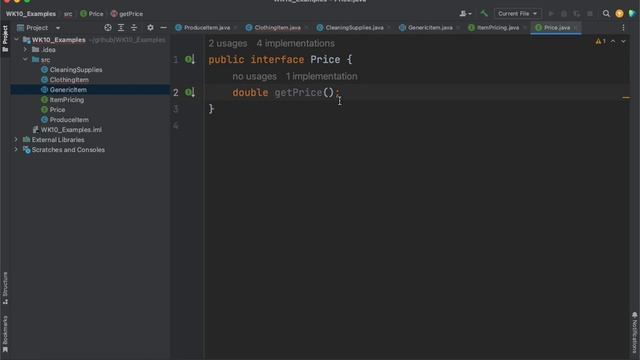Open Project panel settings gear
The height and width of the screenshot is (360, 640).
[150, 28]
